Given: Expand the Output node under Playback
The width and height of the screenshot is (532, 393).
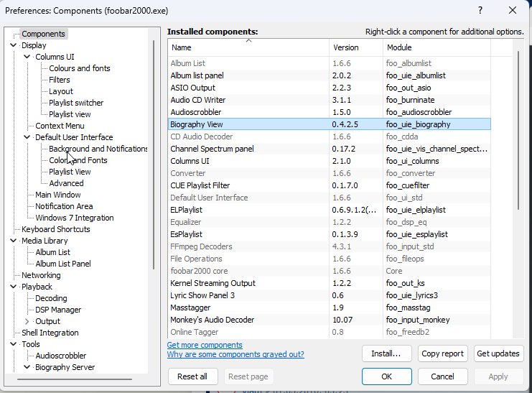Looking at the screenshot, I should (x=27, y=321).
